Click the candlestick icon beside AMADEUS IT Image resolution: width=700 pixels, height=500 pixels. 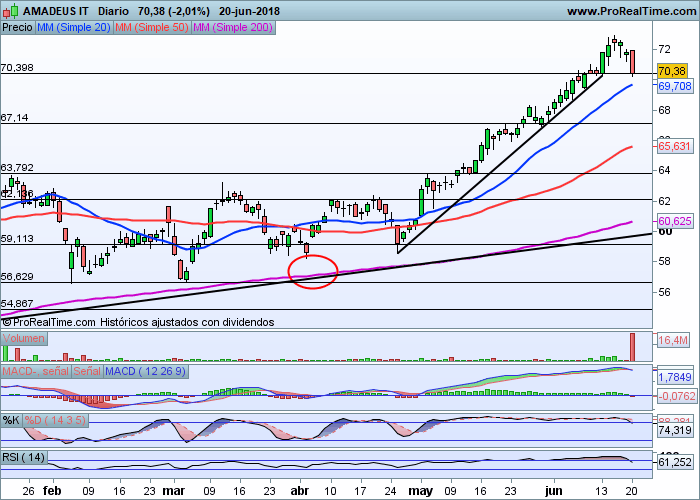tap(10, 11)
